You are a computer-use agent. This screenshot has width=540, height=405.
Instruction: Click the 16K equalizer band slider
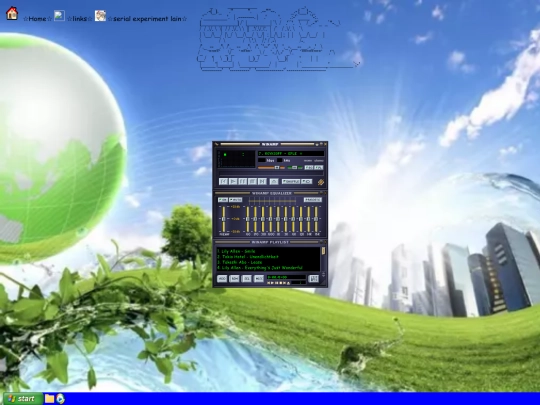(x=316, y=219)
